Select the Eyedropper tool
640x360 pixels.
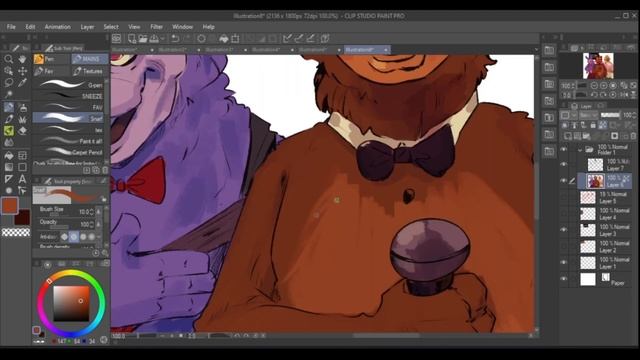[x=22, y=83]
